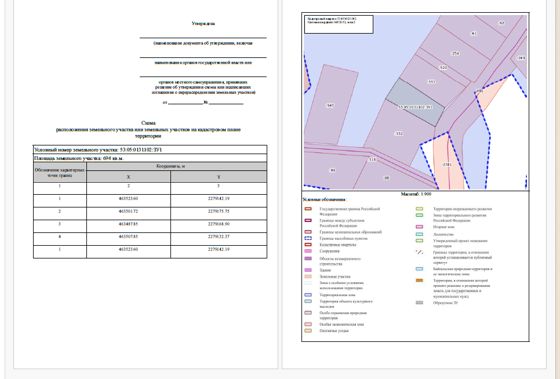Image resolution: width=560 pixels, height=379 pixels.
Task: Click the 'Территориальные зоны' legend label
Action: [337, 295]
